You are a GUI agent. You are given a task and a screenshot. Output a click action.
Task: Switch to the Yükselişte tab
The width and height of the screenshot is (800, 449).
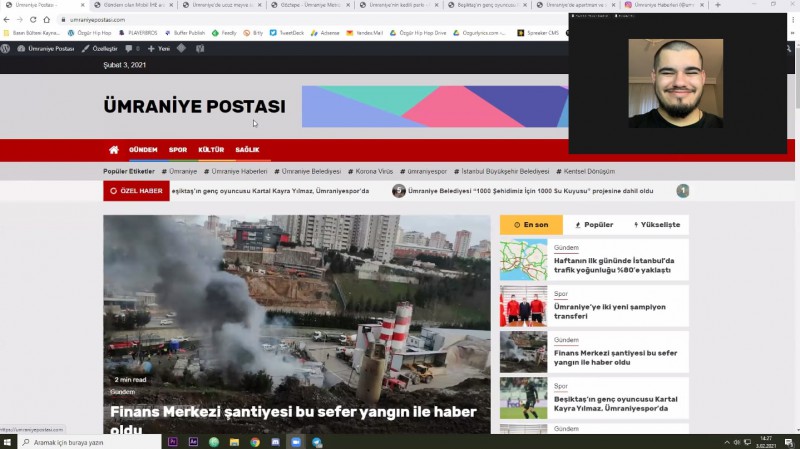click(x=657, y=225)
